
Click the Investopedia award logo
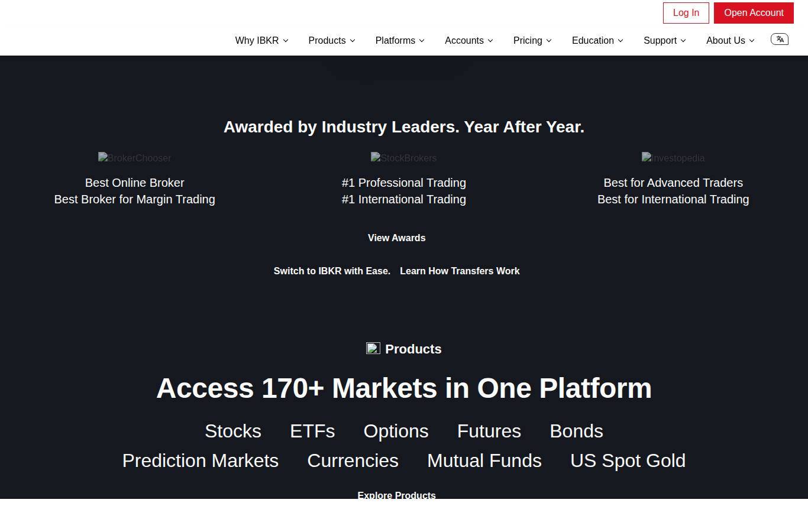[673, 158]
